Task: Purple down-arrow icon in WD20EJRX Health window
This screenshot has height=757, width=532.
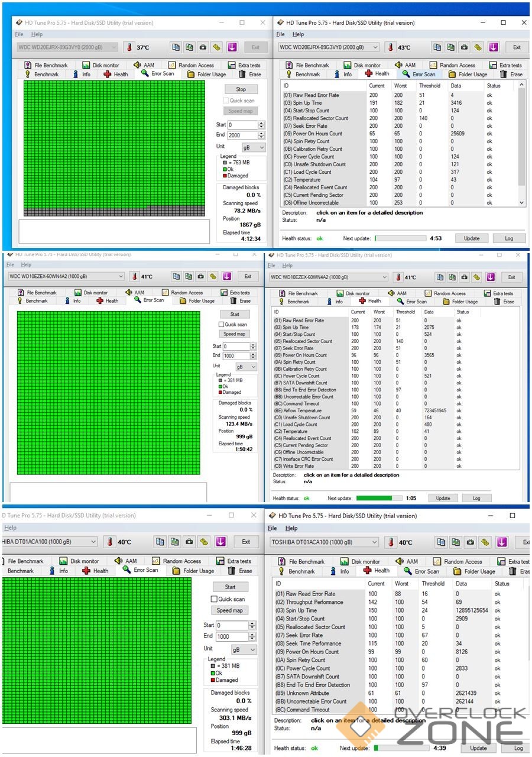Action: click(494, 47)
